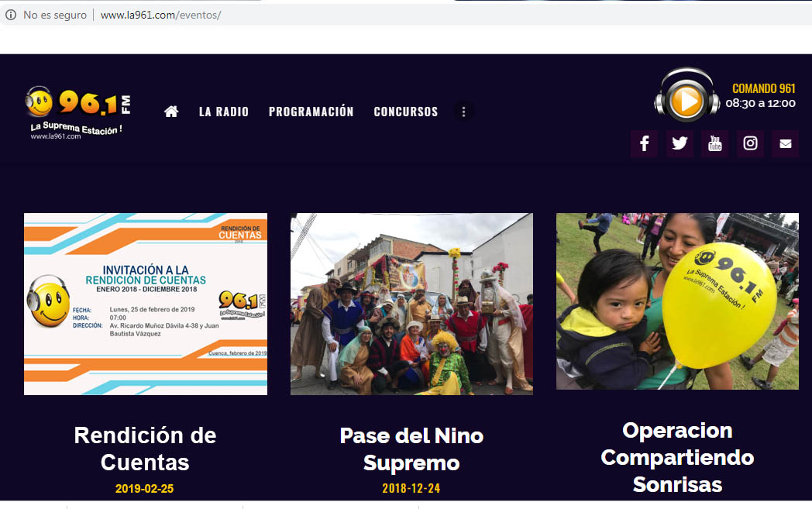The image size is (812, 509).
Task: Open the PROGRAMACIÓN menu item
Action: [x=311, y=112]
